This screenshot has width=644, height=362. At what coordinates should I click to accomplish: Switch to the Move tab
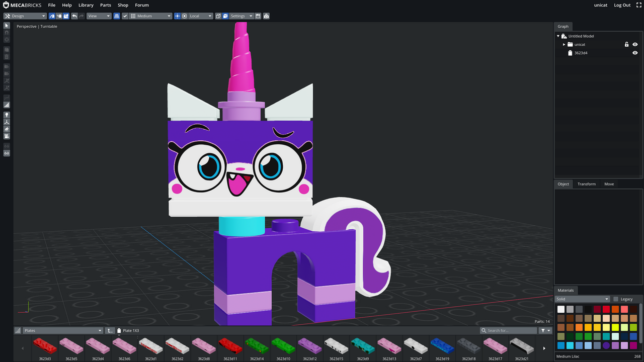click(x=609, y=184)
